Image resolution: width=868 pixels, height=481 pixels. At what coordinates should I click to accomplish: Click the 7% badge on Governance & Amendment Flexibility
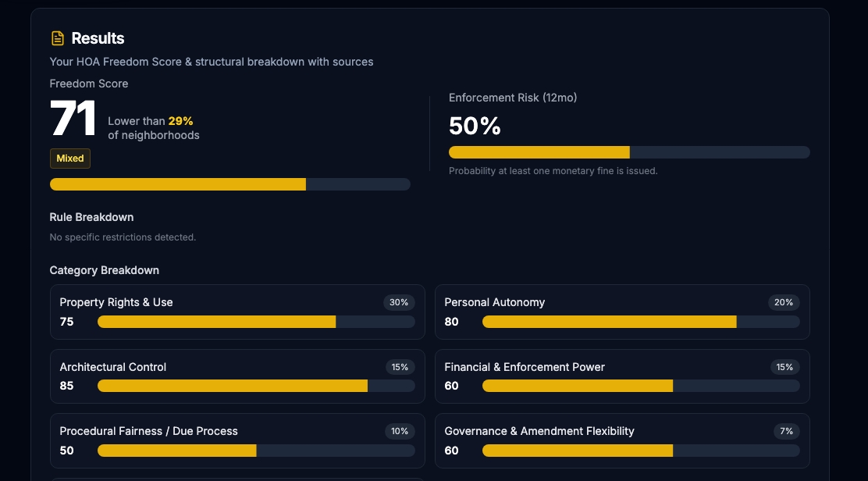point(786,431)
